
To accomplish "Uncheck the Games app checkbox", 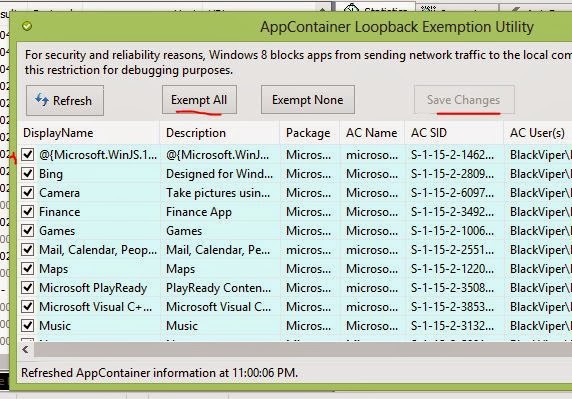I will [x=28, y=231].
